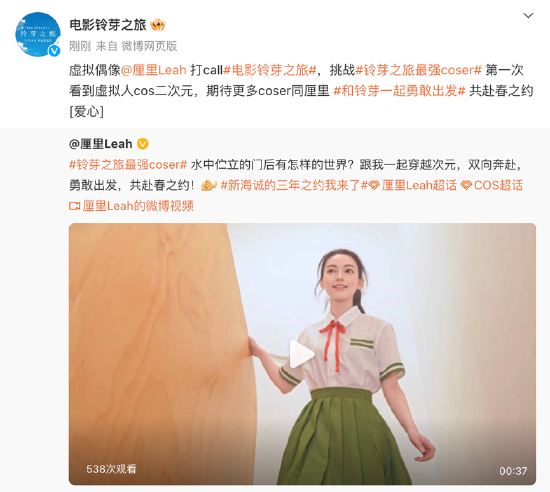Open the 电影铃芽之旅 account name
Viewport: 550px width, 492px height.
click(x=108, y=25)
